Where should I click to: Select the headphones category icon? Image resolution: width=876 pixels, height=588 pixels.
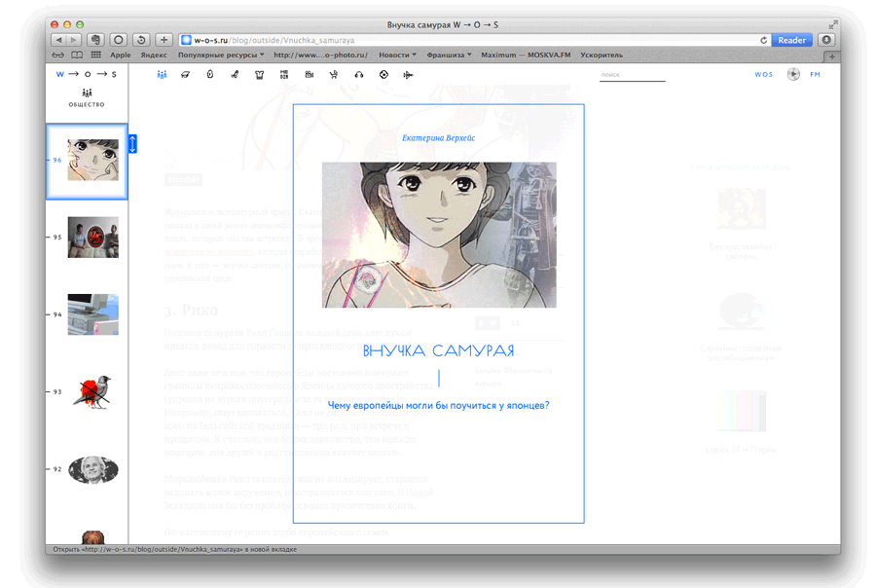(358, 74)
